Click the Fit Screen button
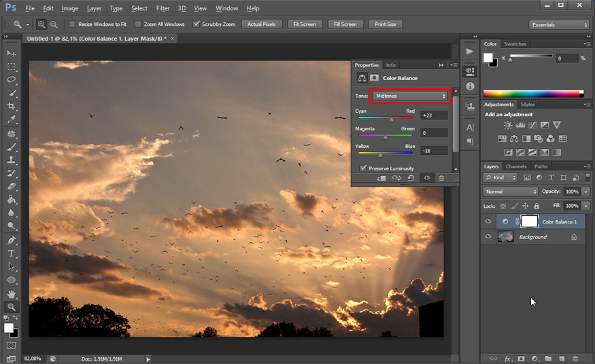The image size is (595, 364). (x=305, y=24)
